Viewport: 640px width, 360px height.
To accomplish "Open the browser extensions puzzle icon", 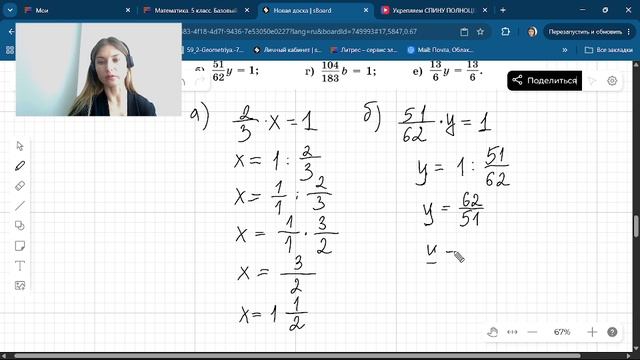I will [505, 32].
